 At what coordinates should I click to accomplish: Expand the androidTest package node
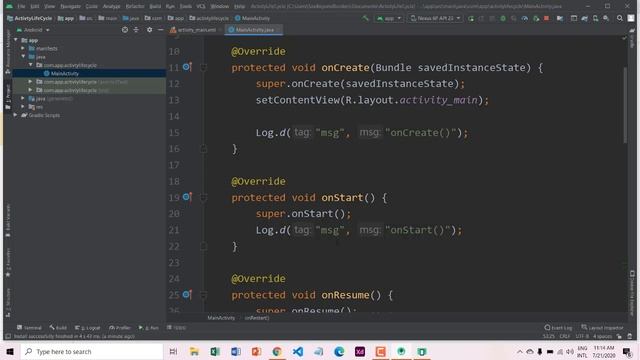click(x=30, y=82)
